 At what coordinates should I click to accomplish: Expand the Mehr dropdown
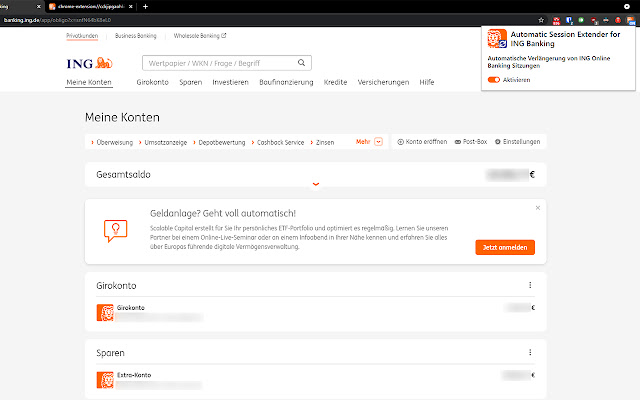369,142
